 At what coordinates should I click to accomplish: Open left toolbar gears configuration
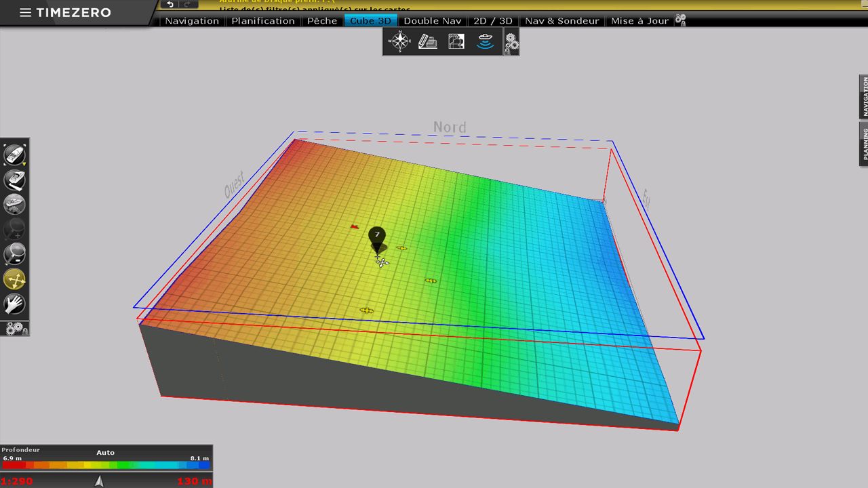15,329
